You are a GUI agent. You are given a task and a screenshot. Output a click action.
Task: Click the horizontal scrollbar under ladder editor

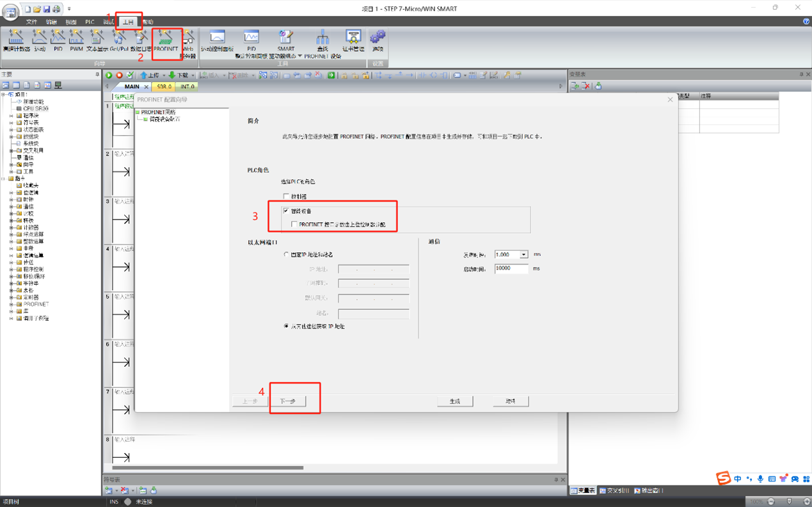pyautogui.click(x=207, y=467)
